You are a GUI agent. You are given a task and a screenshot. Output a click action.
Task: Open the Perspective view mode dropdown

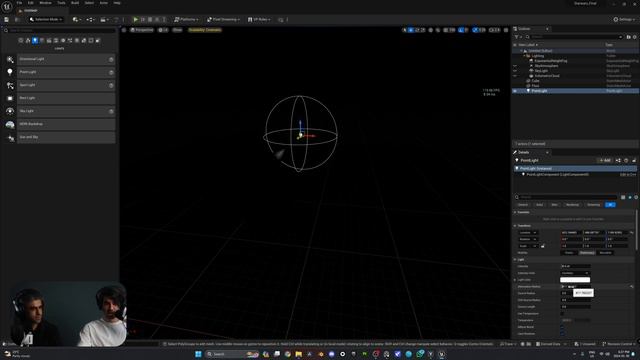142,30
